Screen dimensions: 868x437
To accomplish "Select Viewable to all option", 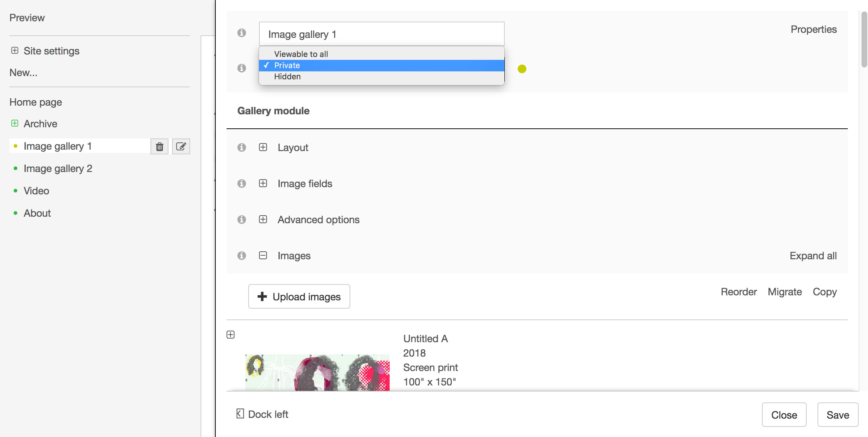I will [301, 54].
